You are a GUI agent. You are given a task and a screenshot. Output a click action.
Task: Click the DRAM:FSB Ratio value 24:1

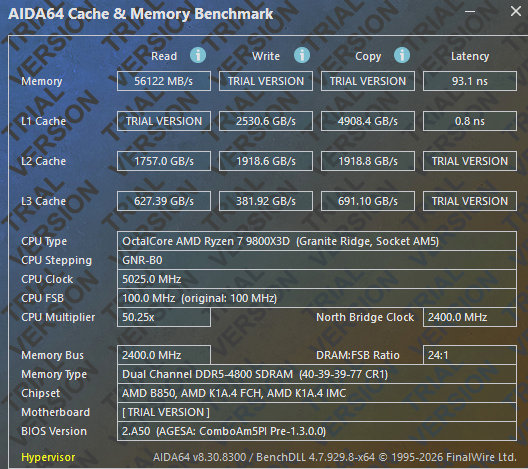pos(470,355)
